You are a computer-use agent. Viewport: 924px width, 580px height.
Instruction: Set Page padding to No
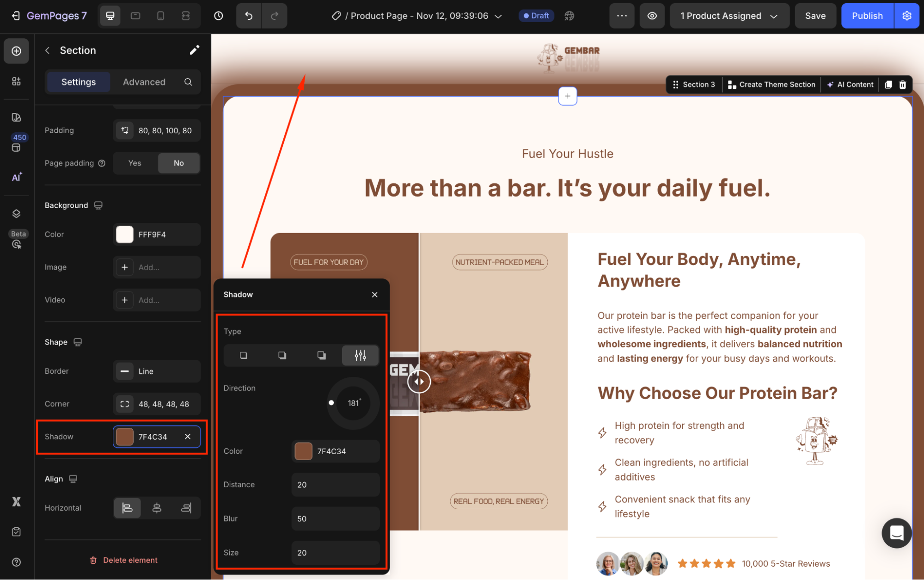(179, 163)
